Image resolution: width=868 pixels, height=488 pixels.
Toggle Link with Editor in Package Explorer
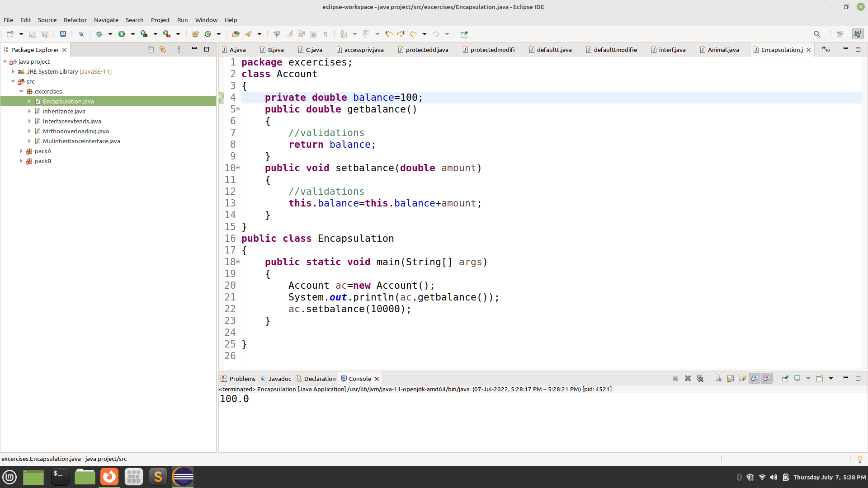(163, 50)
